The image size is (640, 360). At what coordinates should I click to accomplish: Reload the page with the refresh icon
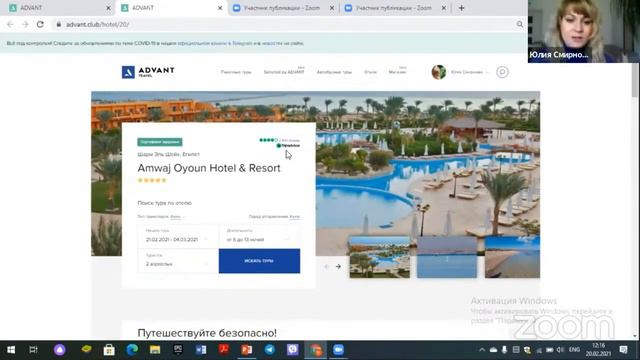pos(40,24)
